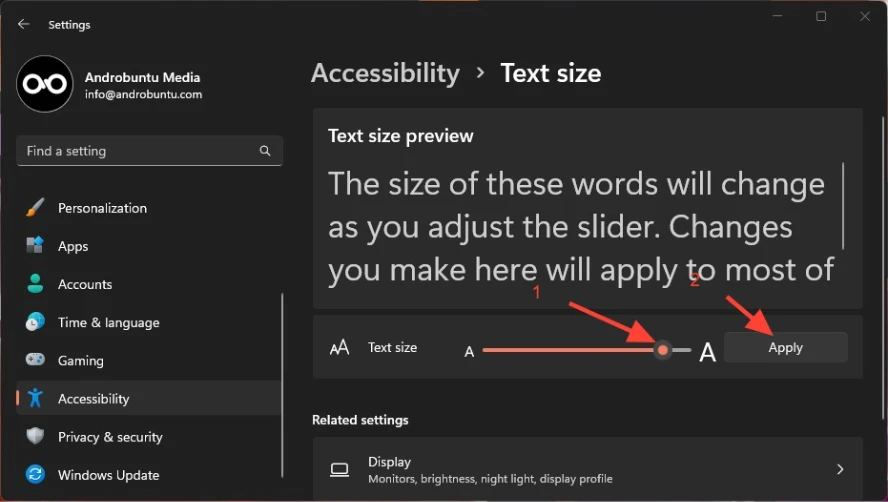The width and height of the screenshot is (888, 502).
Task: Expand the Display row chevron
Action: coord(840,469)
